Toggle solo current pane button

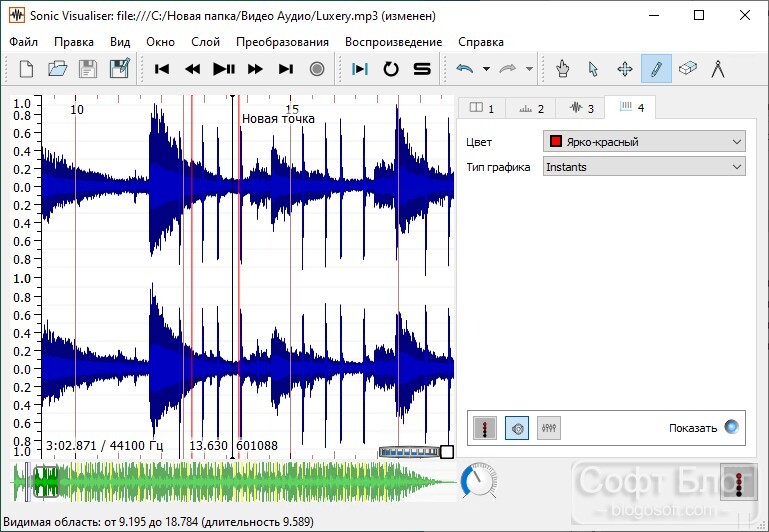tap(422, 69)
